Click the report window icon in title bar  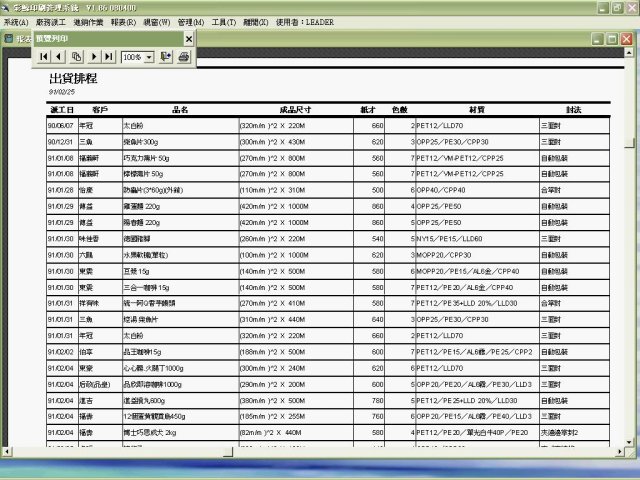click(9, 38)
